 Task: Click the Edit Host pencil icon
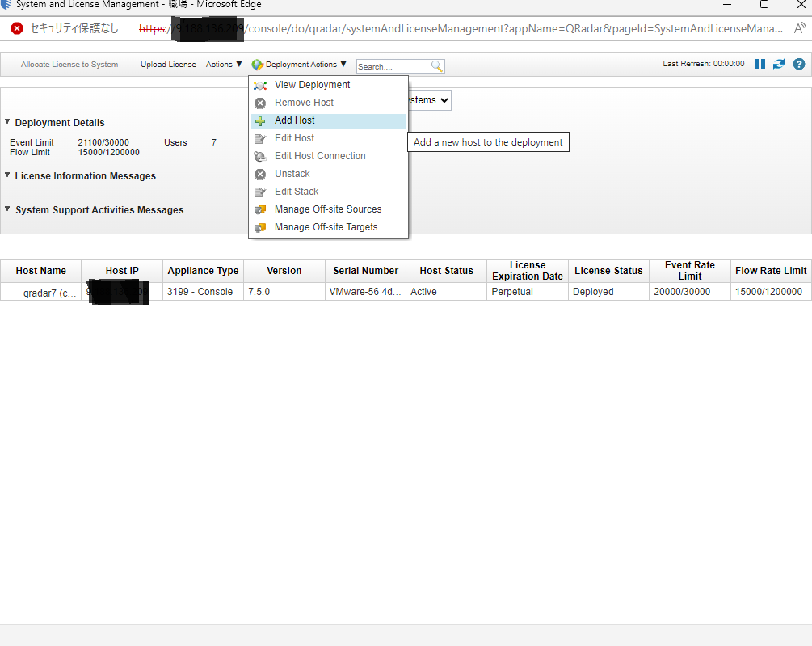click(260, 139)
